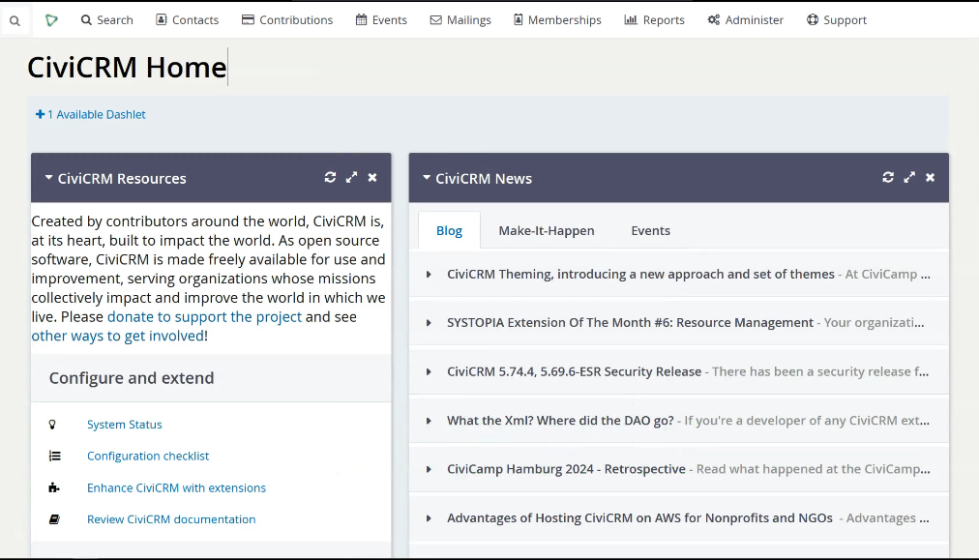Open Enhance CiviCRM with extensions link
This screenshot has height=560, width=979.
click(x=176, y=487)
